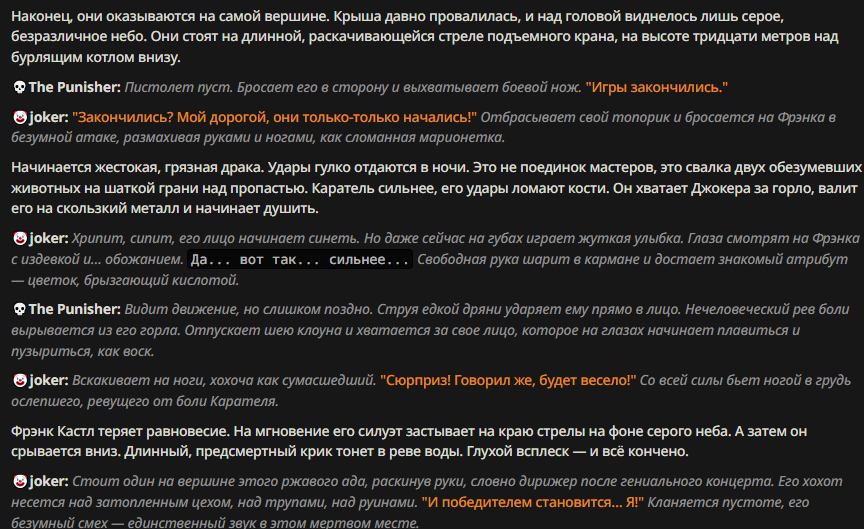Click narration line "Фрэнк Кастл теряет равновесие"
The image size is (864, 529).
[120, 431]
